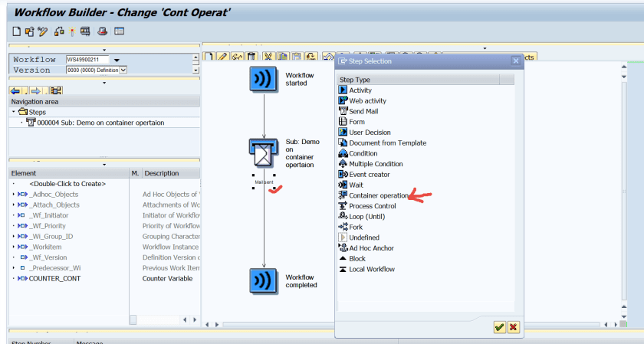Expand the _Workitem container element
This screenshot has width=644, height=344.
(14, 247)
